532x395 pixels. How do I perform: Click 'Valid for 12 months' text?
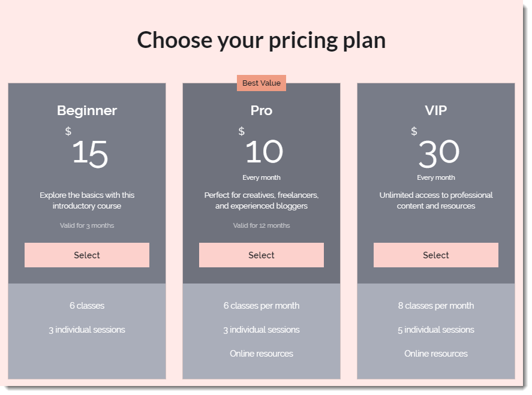[x=261, y=225]
